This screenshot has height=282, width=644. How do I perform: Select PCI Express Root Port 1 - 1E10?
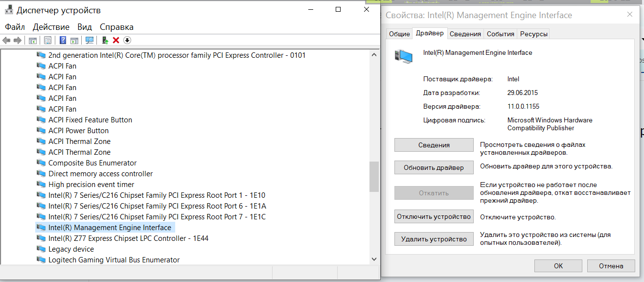(x=157, y=195)
